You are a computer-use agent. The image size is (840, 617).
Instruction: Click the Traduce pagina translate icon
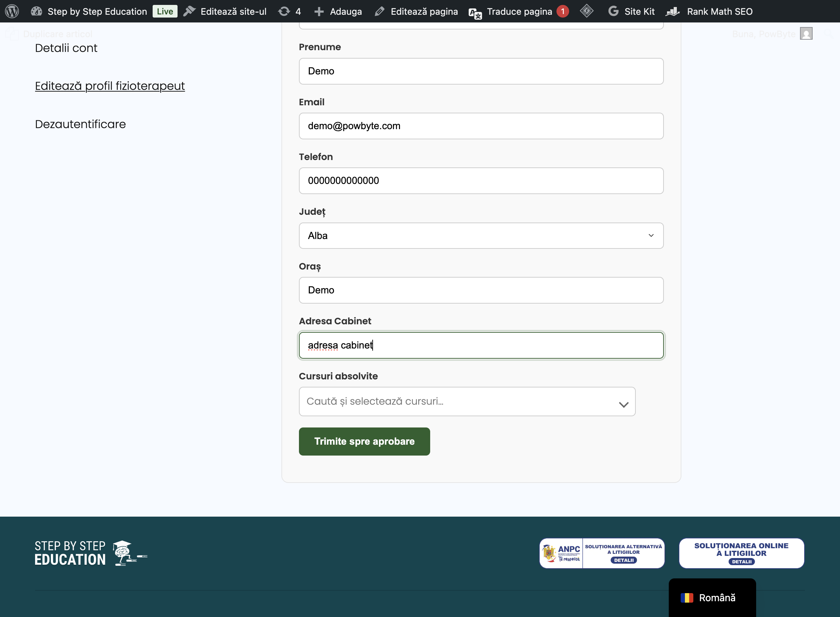tap(475, 13)
